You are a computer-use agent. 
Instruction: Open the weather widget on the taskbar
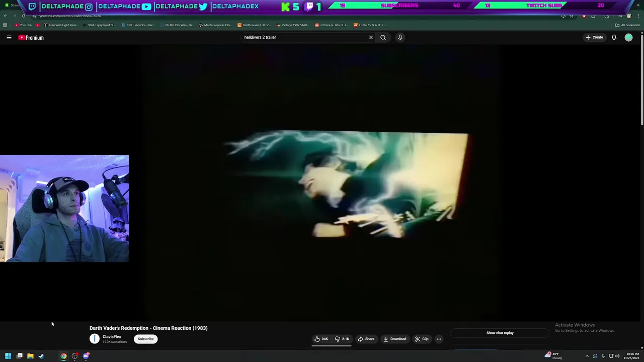click(x=553, y=356)
